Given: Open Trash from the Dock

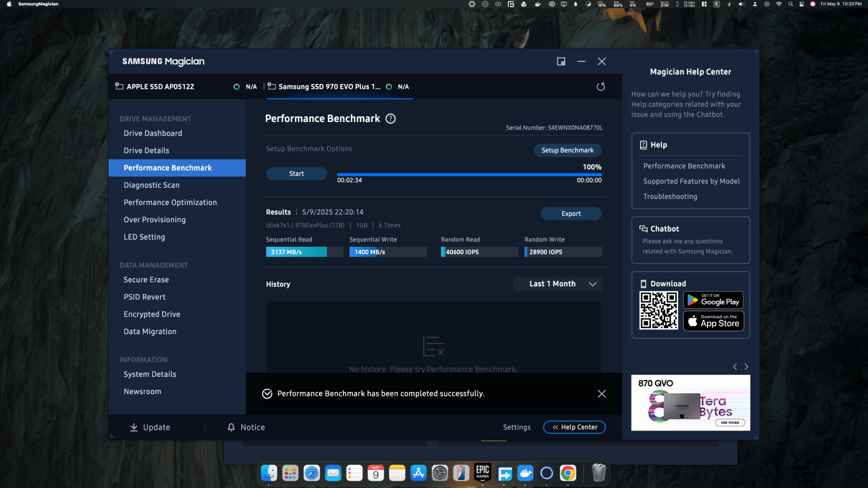Looking at the screenshot, I should tap(598, 473).
